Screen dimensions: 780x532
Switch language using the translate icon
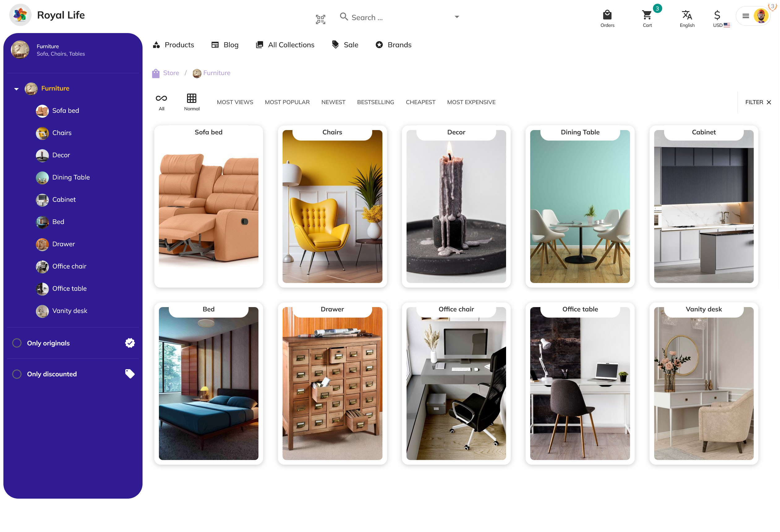688,15
